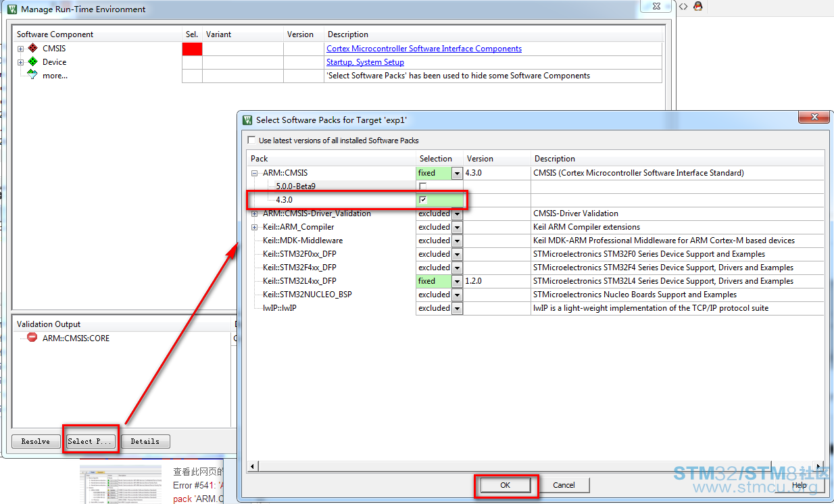834x504 pixels.
Task: Confirm pack selection with OK
Action: pyautogui.click(x=506, y=485)
